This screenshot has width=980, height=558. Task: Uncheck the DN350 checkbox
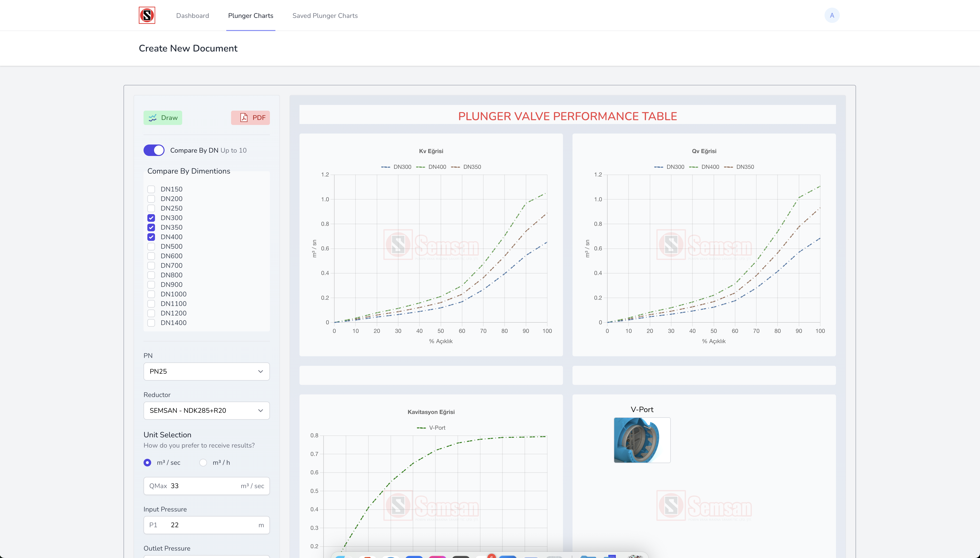pyautogui.click(x=151, y=227)
